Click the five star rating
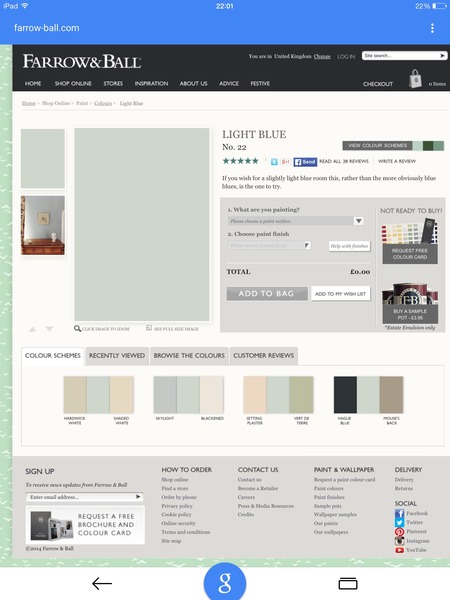 coord(241,161)
